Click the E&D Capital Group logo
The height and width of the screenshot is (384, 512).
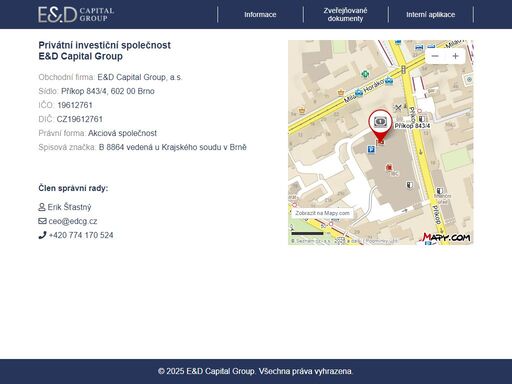[x=76, y=15]
